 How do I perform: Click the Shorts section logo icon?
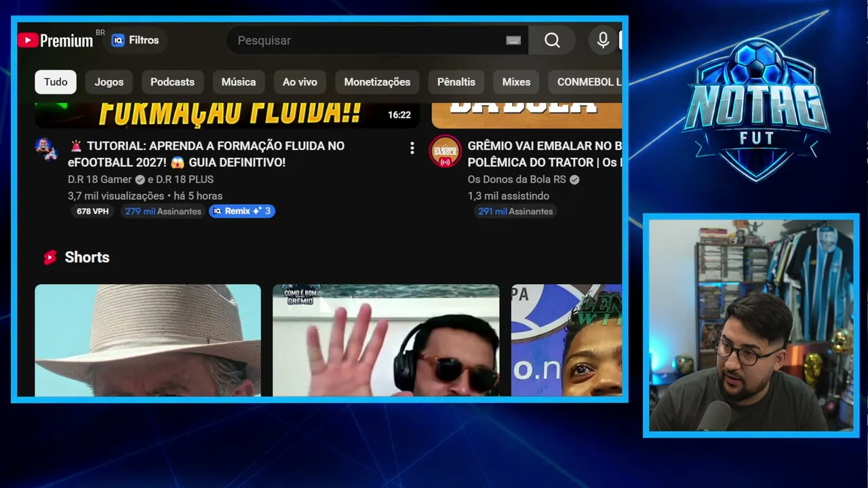[50, 258]
